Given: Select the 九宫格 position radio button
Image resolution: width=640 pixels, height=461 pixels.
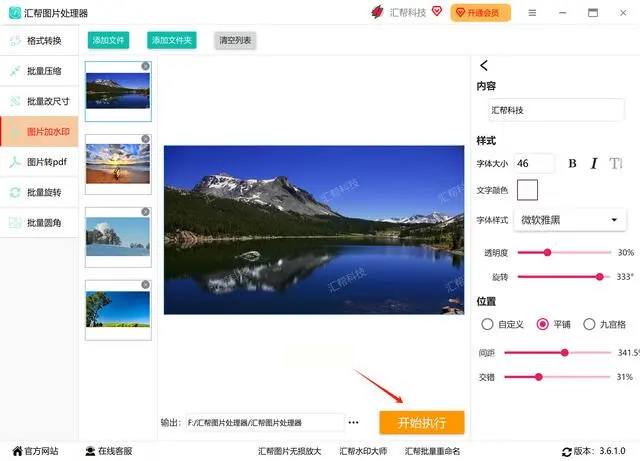Looking at the screenshot, I should [x=589, y=324].
